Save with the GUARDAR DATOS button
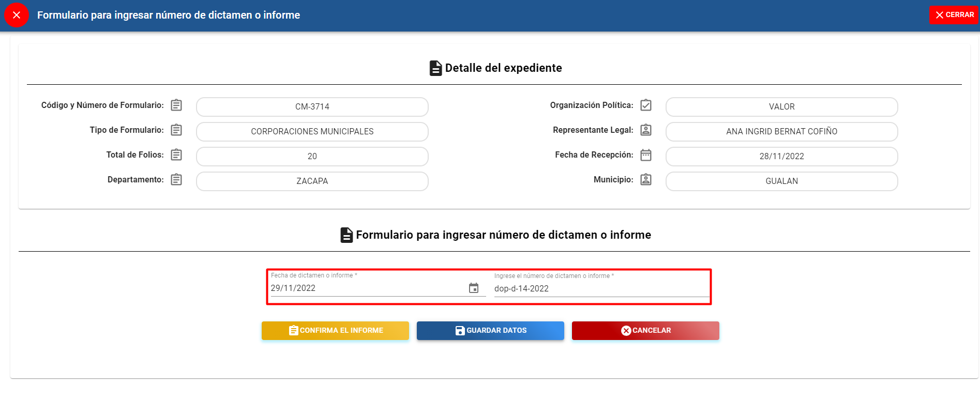The width and height of the screenshot is (980, 417). (x=490, y=331)
